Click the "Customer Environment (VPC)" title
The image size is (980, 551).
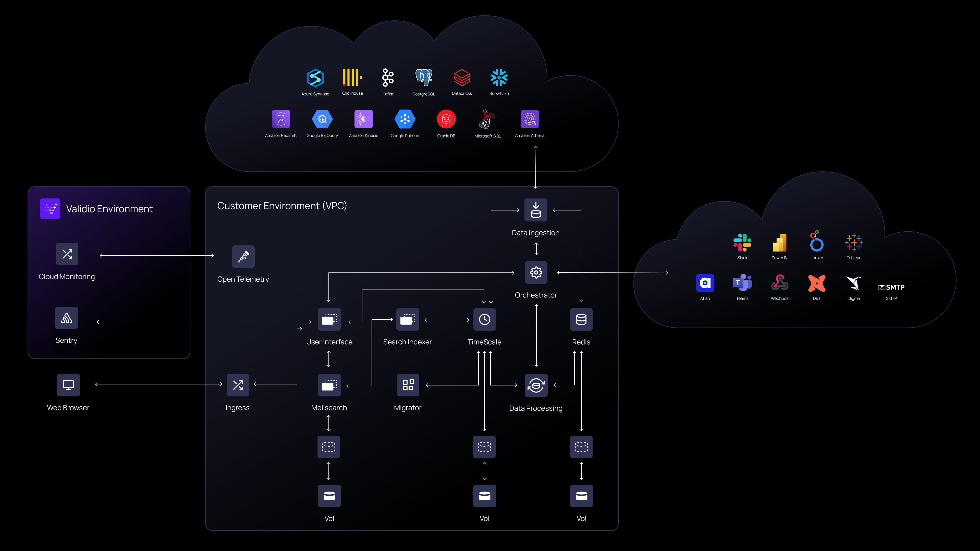click(282, 206)
